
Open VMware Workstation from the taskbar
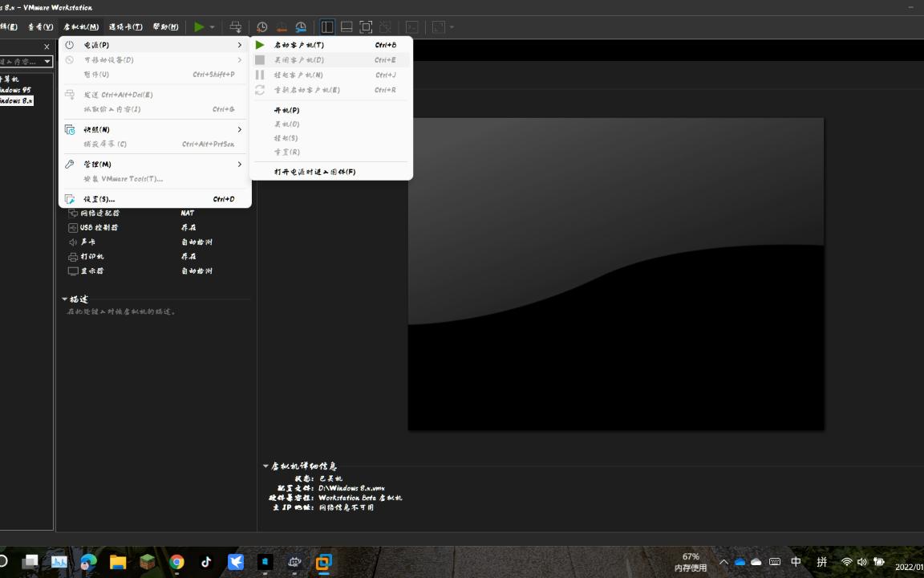(322, 561)
